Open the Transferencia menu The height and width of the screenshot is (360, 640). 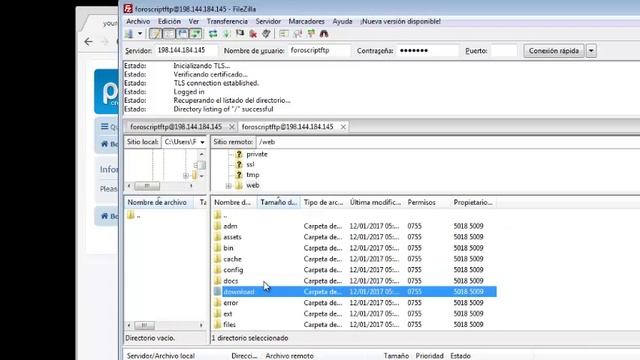pos(227,21)
